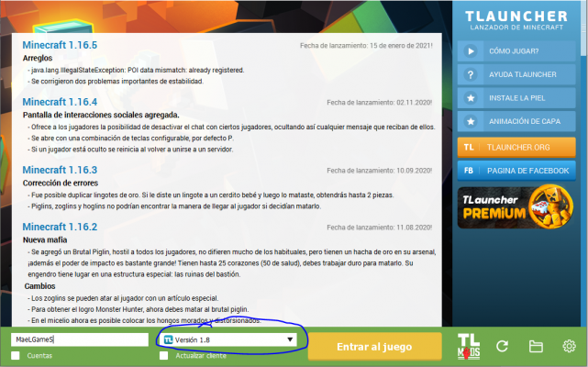This screenshot has height=367, width=588.
Task: Click the TL Mods icon
Action: [x=468, y=346]
